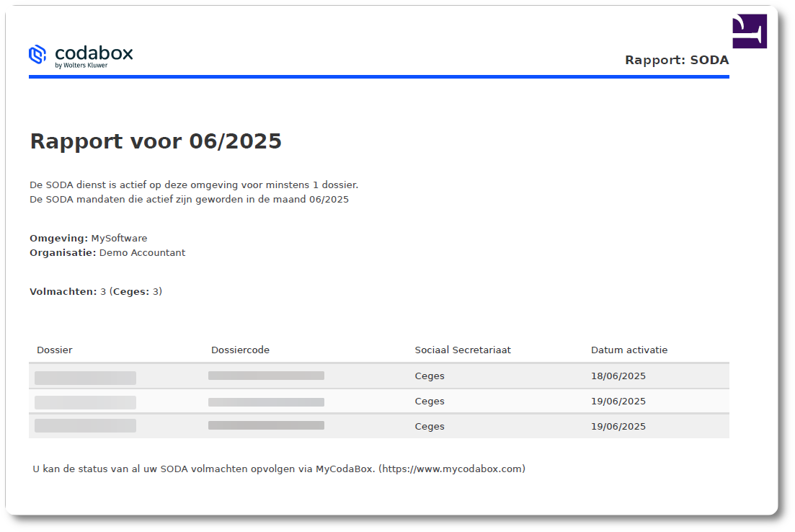
Task: Click the "codabox" brand name text
Action: 94,53
